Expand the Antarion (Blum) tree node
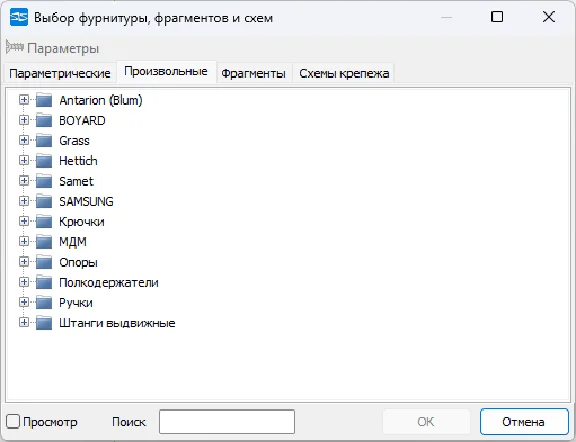The image size is (576, 442). click(x=24, y=100)
